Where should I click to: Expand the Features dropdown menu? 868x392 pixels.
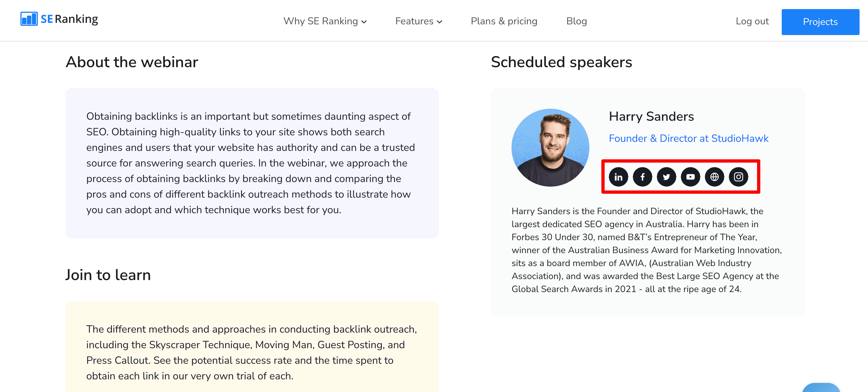click(417, 21)
